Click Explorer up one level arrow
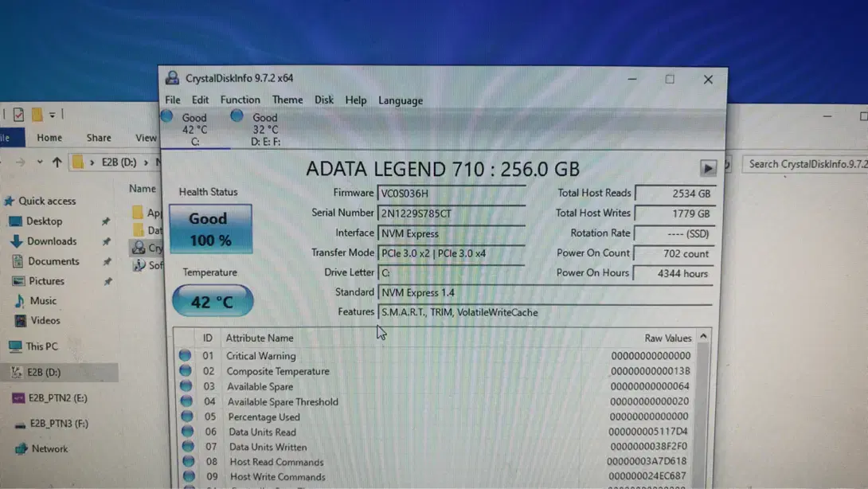 pos(57,162)
